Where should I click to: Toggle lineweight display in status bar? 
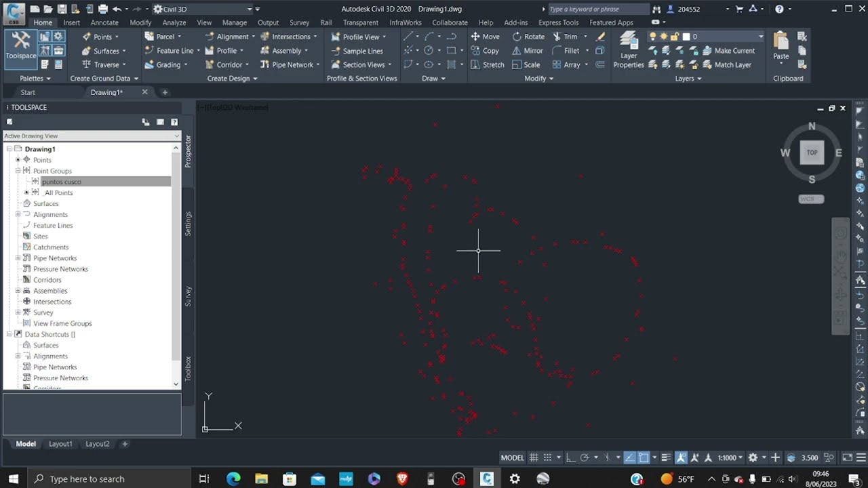click(666, 457)
